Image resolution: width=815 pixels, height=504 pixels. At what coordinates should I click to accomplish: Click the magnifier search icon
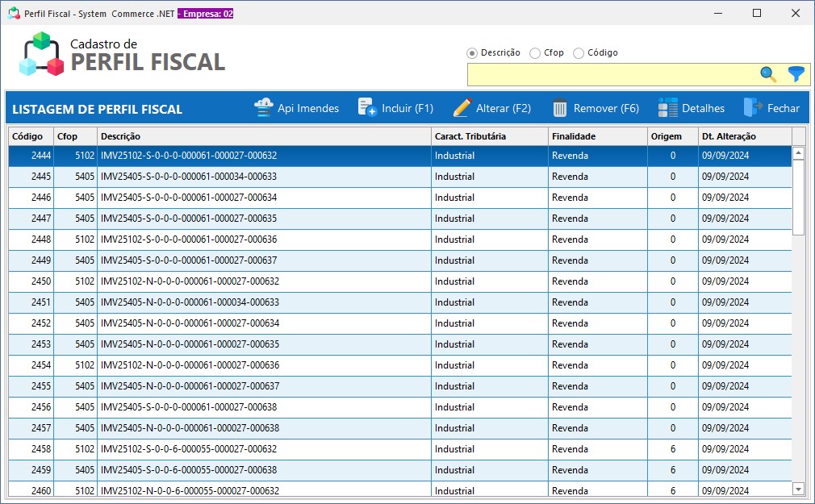point(767,73)
